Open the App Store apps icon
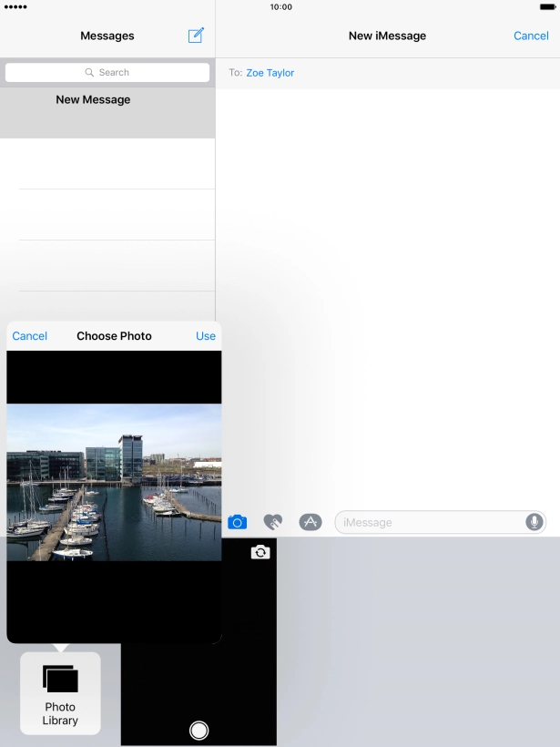The width and height of the screenshot is (560, 747). click(x=311, y=522)
